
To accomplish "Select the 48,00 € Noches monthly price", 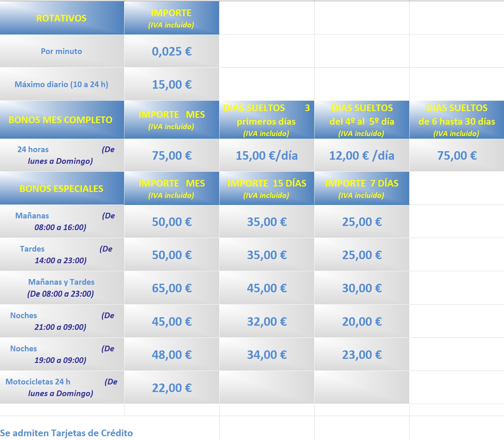I will click(x=171, y=355).
